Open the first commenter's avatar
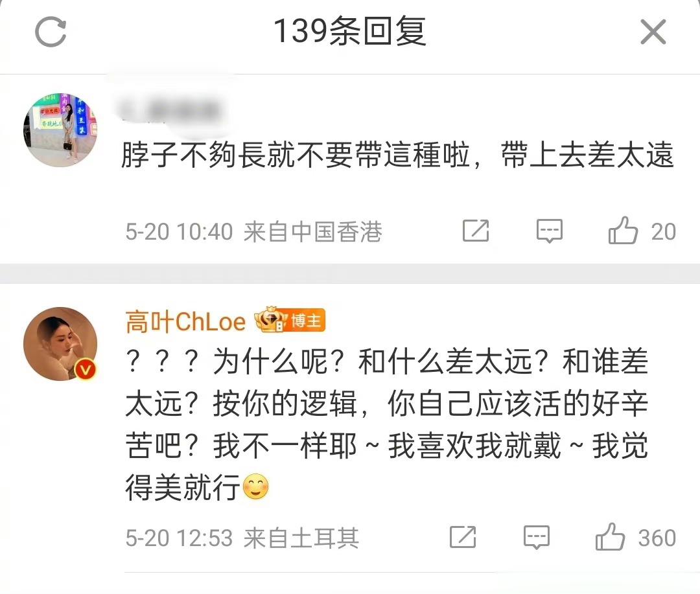The height and width of the screenshot is (594, 700). coord(60,130)
